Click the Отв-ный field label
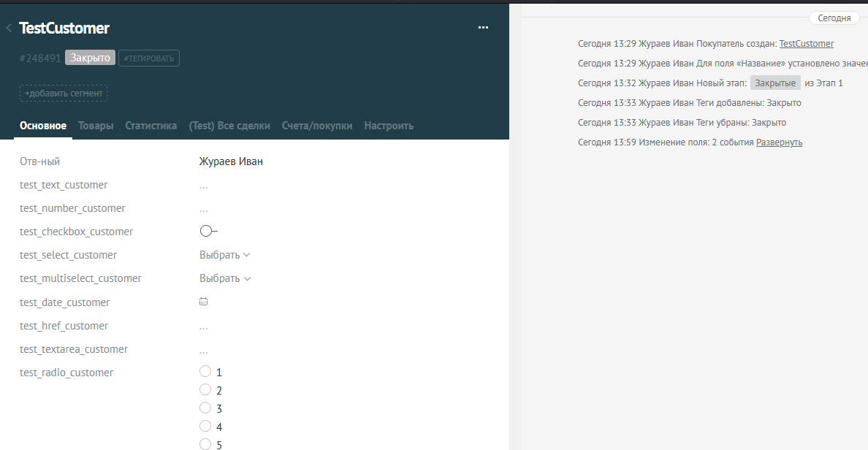 pos(40,161)
